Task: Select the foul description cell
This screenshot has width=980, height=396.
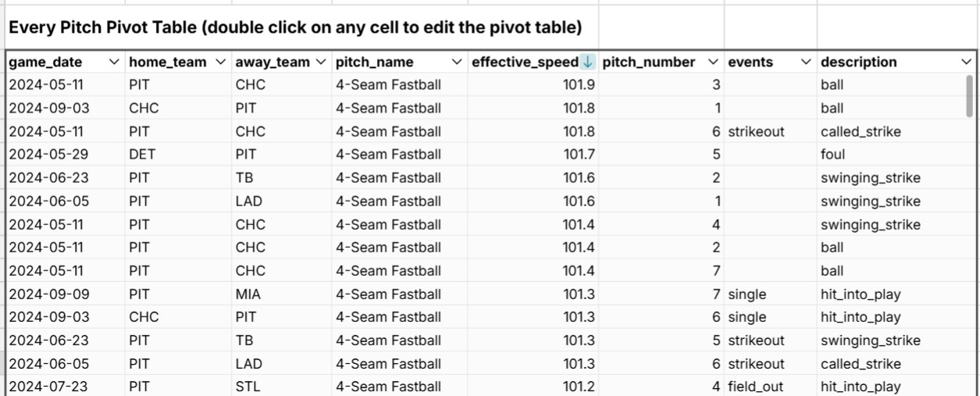Action: 835,155
